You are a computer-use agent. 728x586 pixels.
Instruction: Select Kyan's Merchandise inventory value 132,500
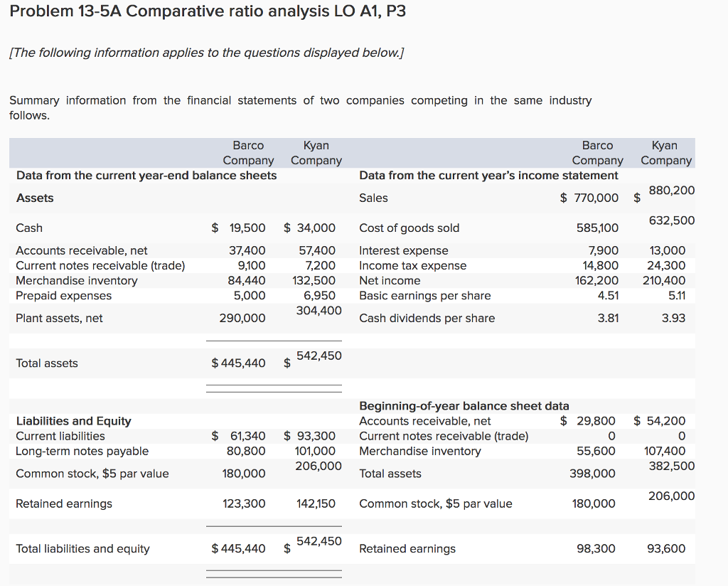pyautogui.click(x=314, y=280)
